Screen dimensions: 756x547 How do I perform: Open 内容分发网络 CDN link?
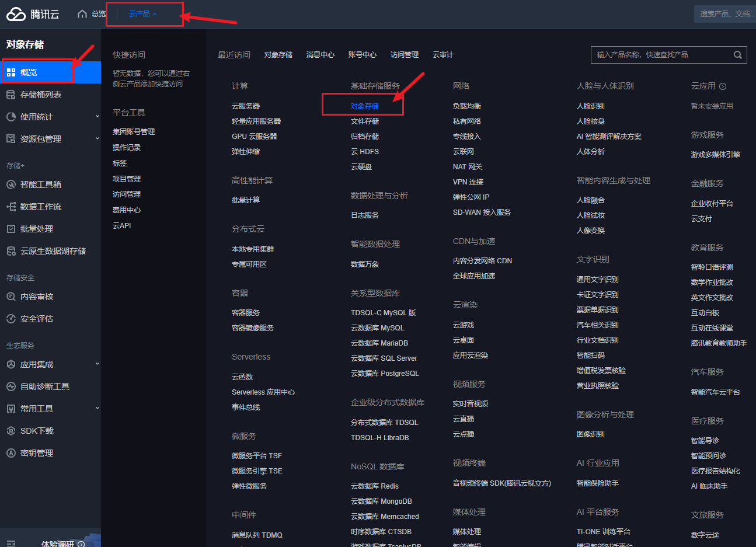(483, 261)
